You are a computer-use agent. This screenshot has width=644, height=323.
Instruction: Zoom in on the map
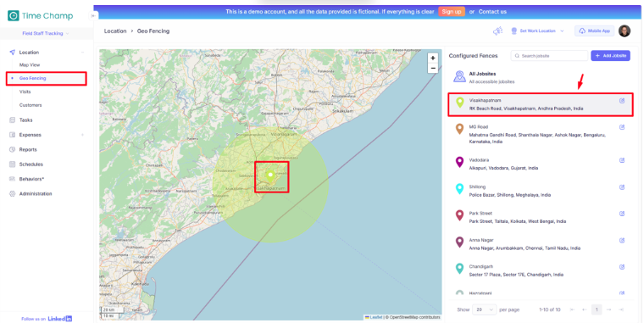432,58
